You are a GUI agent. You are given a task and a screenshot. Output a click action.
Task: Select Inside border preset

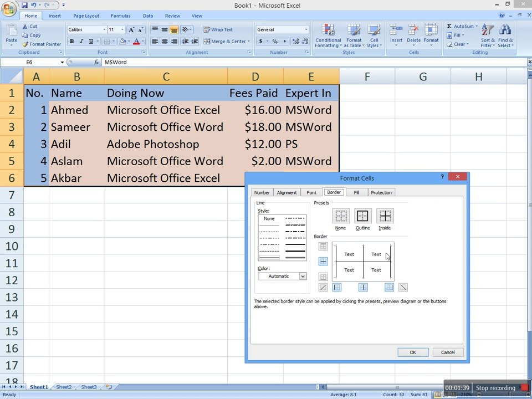pos(385,216)
